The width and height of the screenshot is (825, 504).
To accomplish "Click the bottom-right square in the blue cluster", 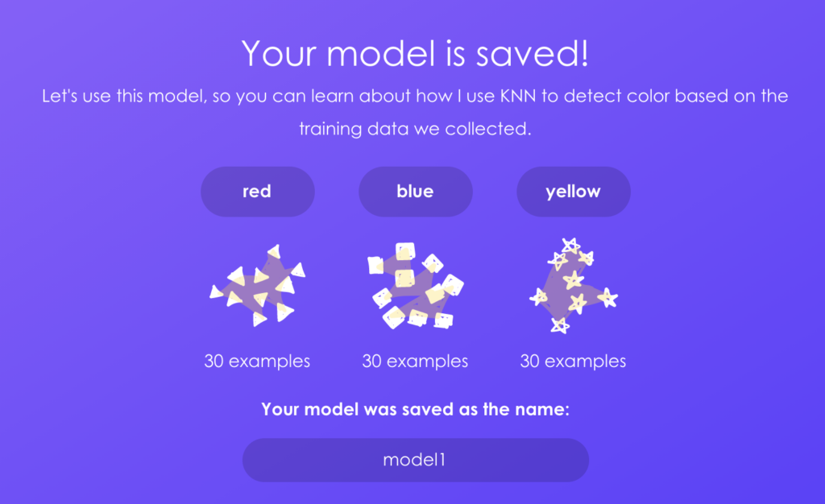I will pos(442,320).
